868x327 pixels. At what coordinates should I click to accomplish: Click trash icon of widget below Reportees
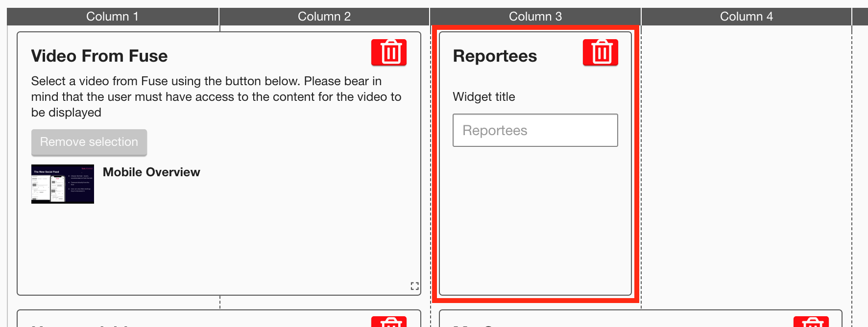pyautogui.click(x=811, y=322)
